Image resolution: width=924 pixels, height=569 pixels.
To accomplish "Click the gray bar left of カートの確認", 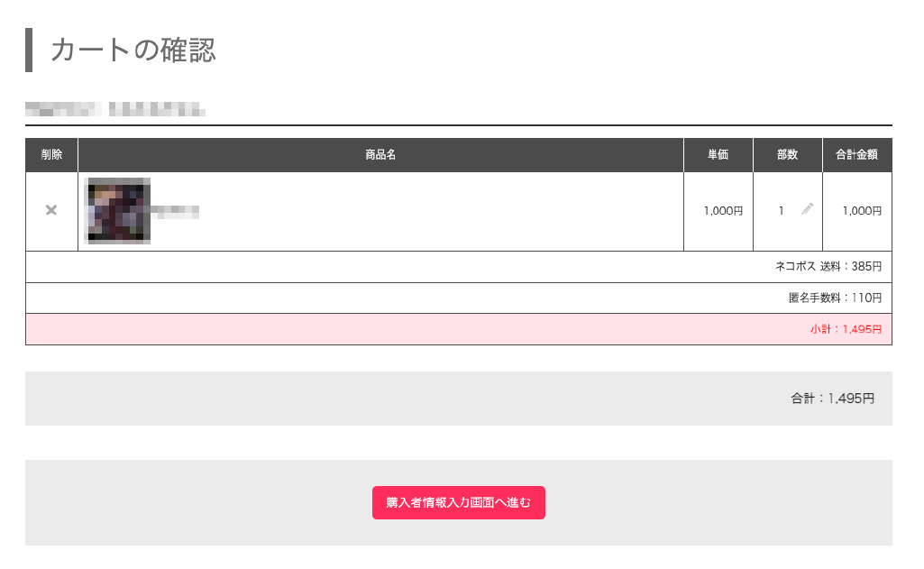I will 29,50.
